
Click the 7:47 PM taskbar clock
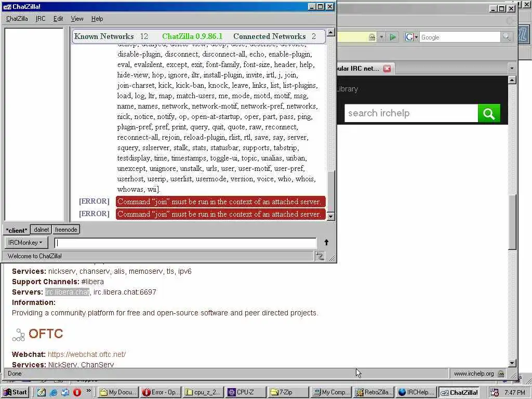pyautogui.click(x=515, y=393)
